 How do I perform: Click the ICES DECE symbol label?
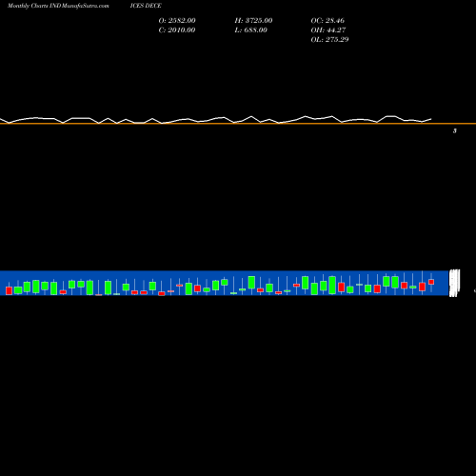point(146,6)
